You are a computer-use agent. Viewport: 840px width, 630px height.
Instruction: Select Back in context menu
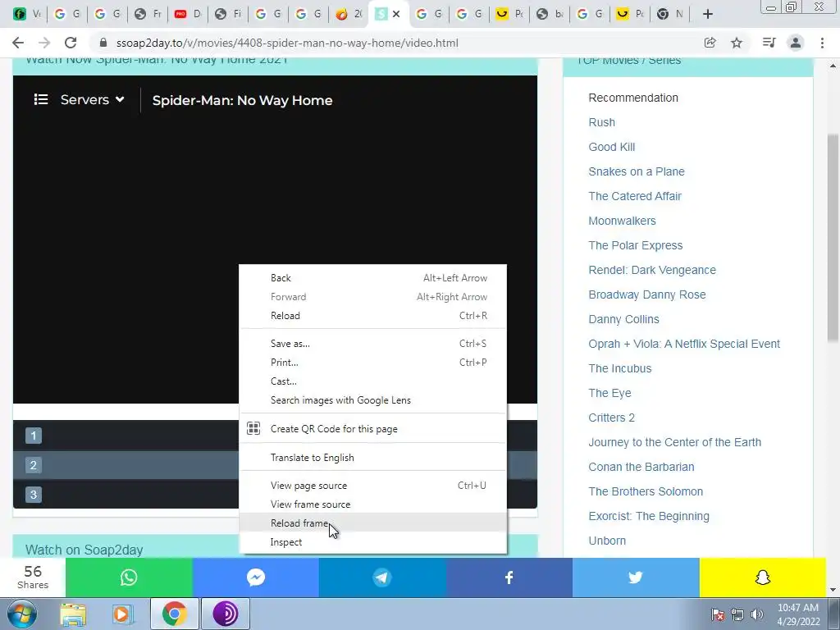373,278
